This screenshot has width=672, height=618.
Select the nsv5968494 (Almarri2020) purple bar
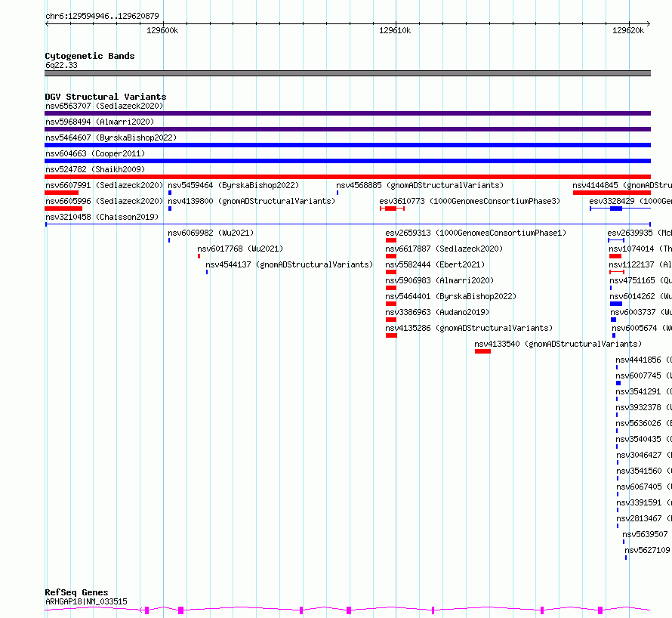coord(347,129)
